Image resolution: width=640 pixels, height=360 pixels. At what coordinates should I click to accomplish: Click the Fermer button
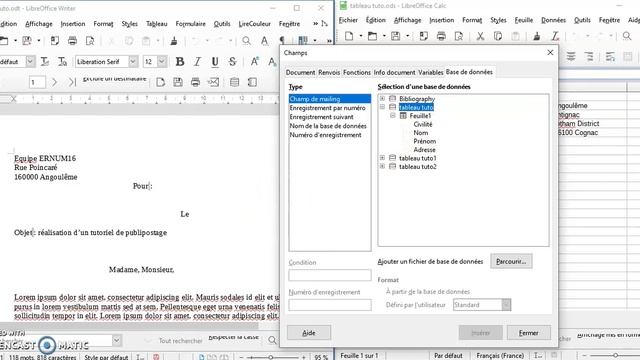click(529, 333)
